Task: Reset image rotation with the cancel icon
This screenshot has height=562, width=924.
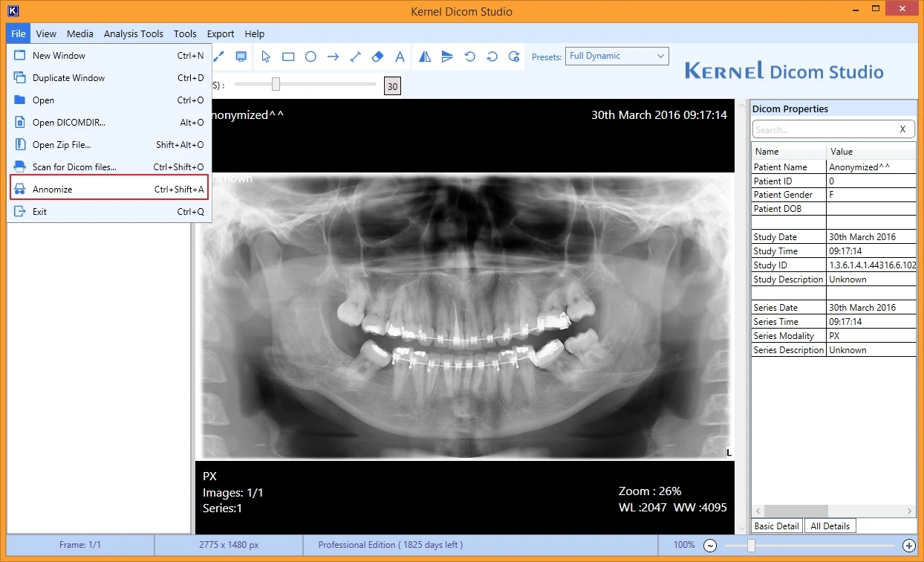Action: (x=514, y=56)
